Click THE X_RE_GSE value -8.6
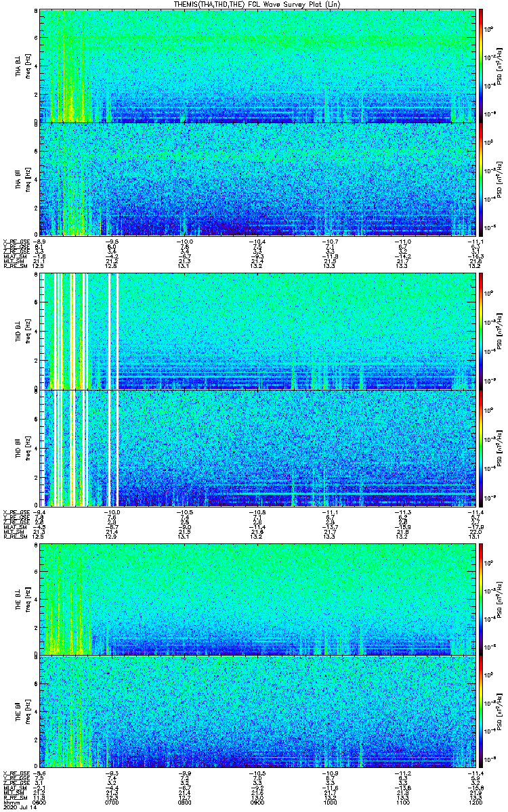Image resolution: width=508 pixels, height=812 pixels. (40, 773)
